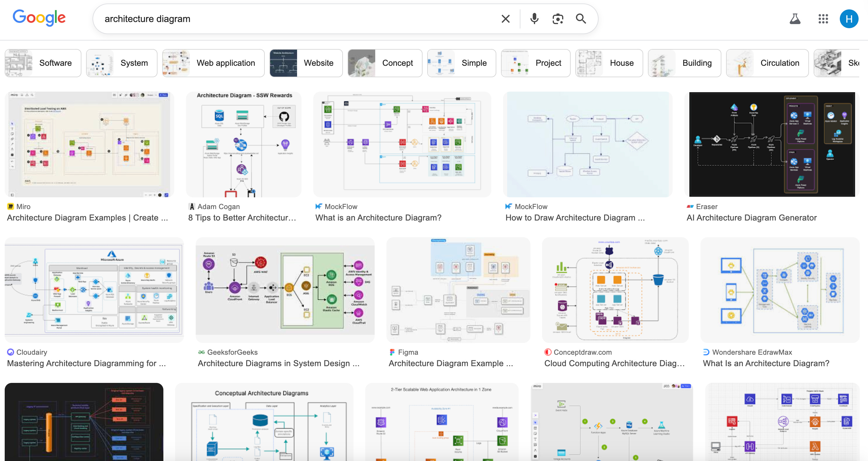
Task: Start voice search with microphone icon
Action: [x=534, y=19]
